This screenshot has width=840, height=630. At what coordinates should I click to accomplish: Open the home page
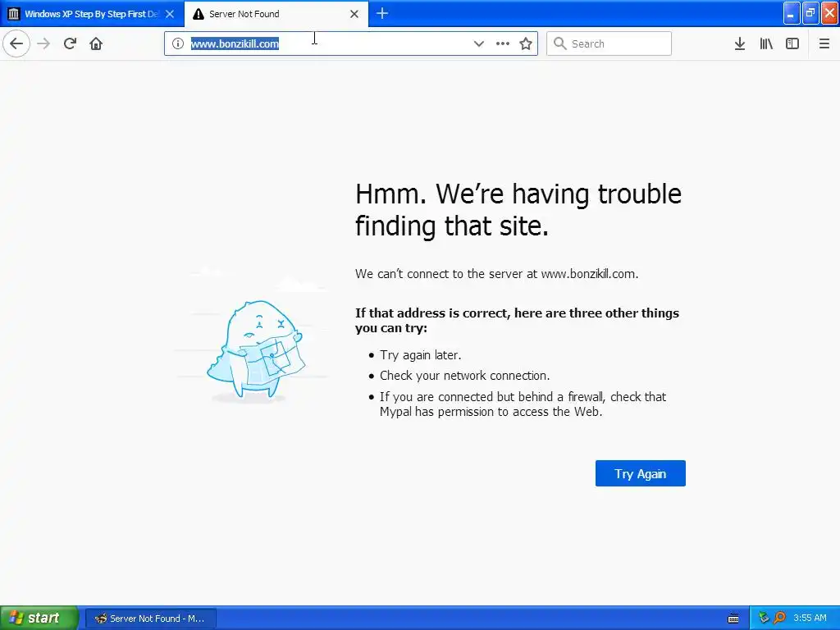coord(96,43)
